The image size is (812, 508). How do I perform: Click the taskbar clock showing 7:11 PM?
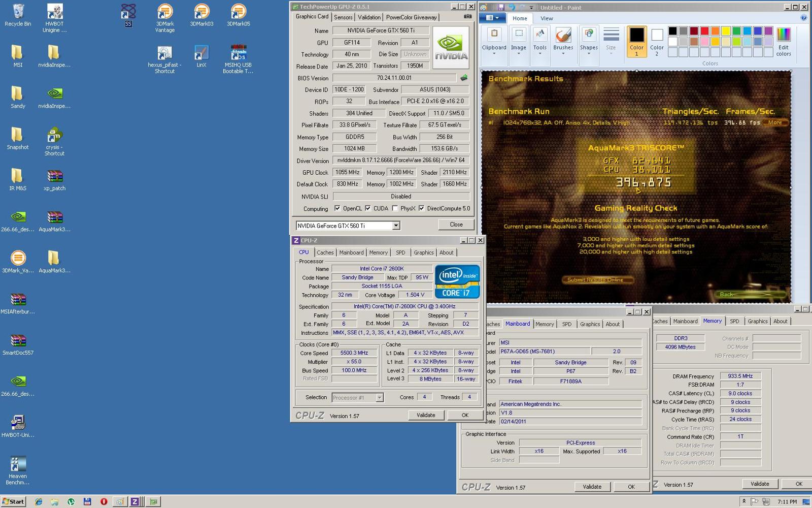(787, 502)
